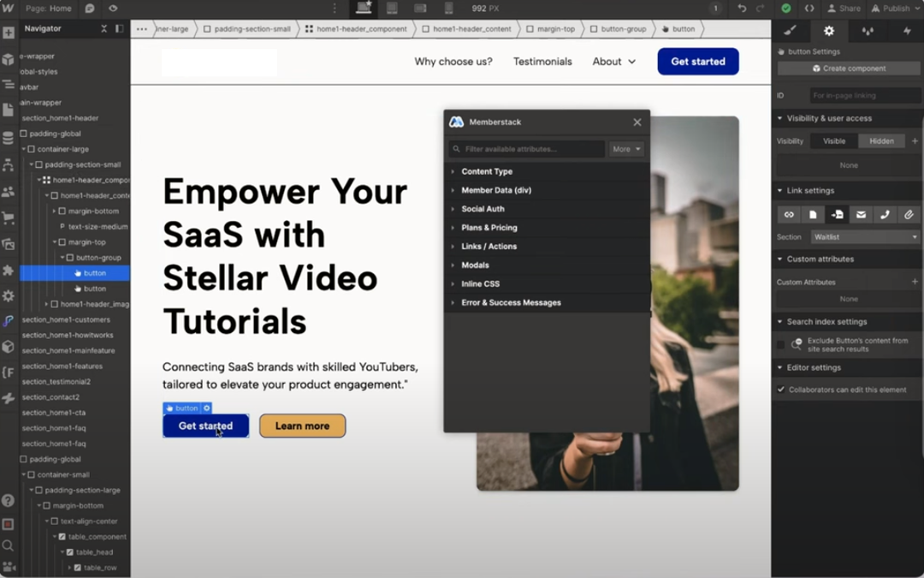
Task: Click the Create component button
Action: point(849,69)
